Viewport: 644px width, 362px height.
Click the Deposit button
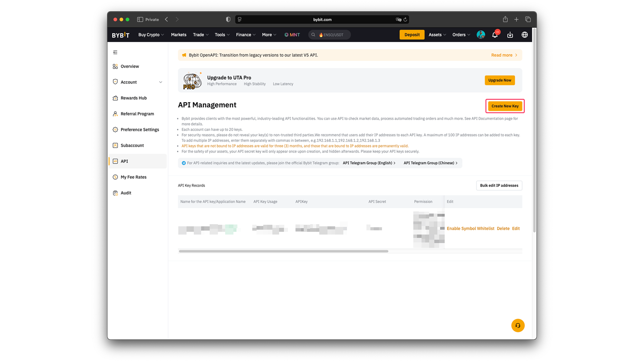coord(412,35)
